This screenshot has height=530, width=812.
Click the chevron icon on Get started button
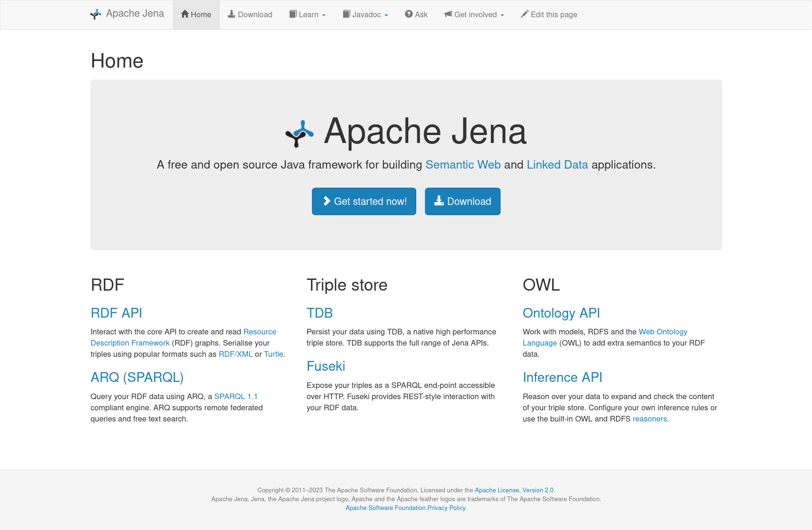(327, 201)
